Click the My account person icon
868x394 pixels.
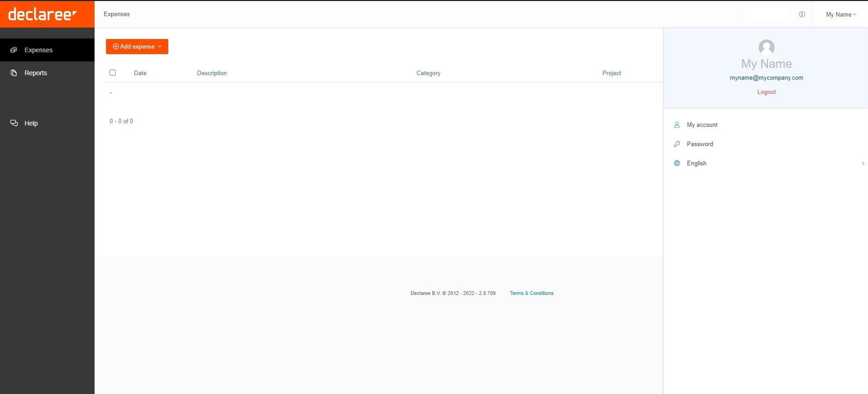coord(677,125)
